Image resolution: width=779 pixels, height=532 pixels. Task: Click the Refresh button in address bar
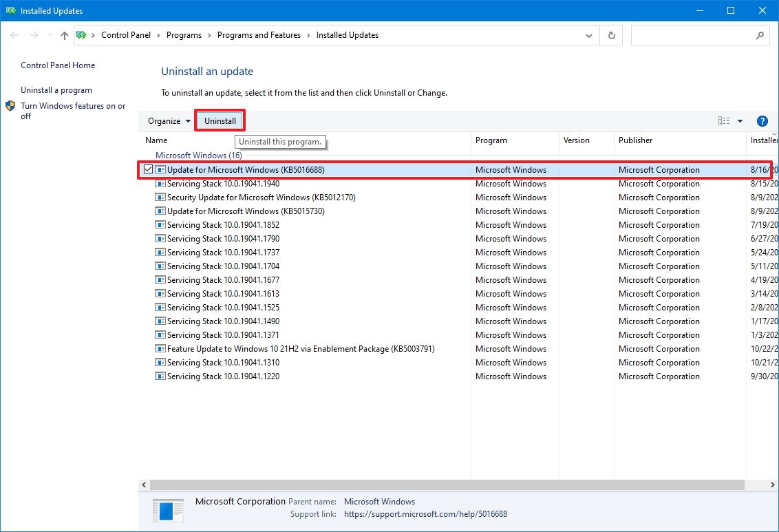[x=611, y=35]
